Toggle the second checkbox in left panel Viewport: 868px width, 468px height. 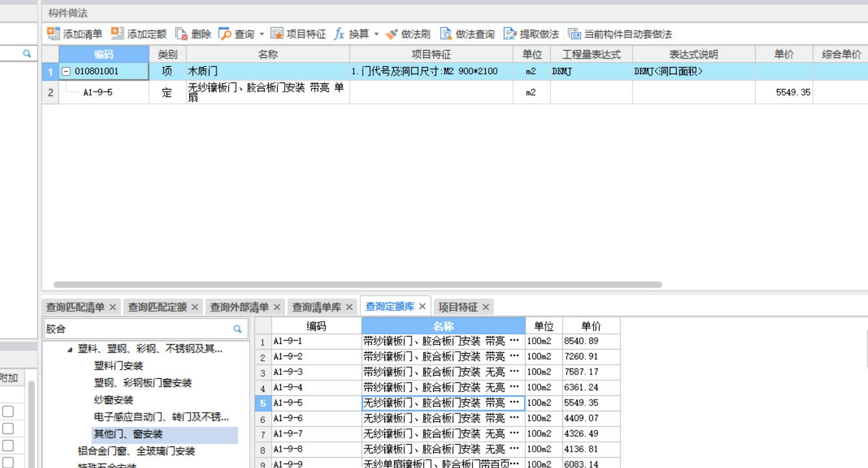[8, 428]
